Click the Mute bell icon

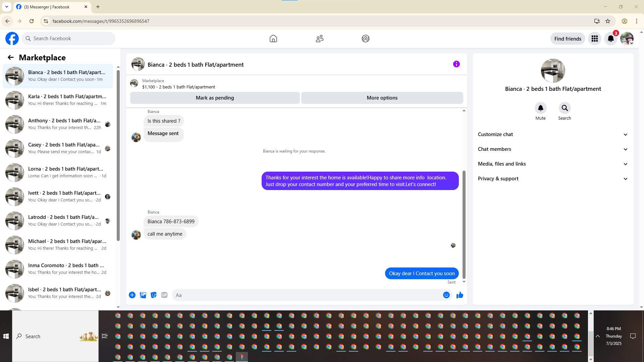tap(540, 108)
